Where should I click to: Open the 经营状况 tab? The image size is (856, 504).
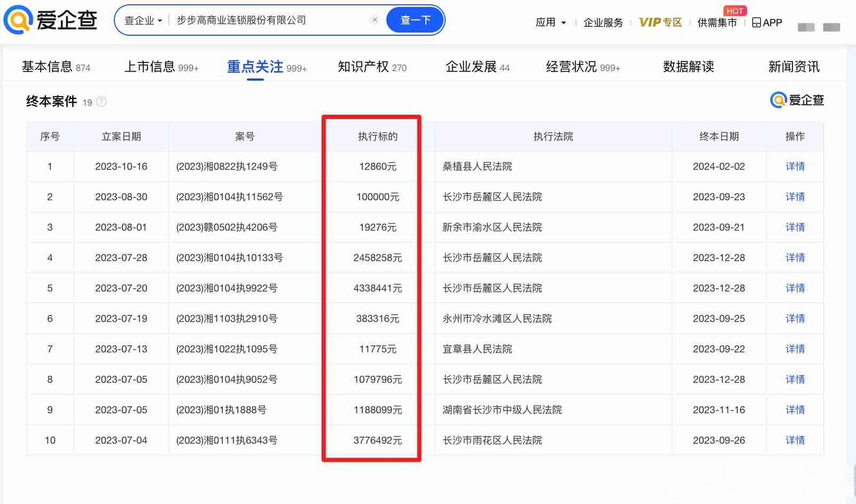(583, 67)
